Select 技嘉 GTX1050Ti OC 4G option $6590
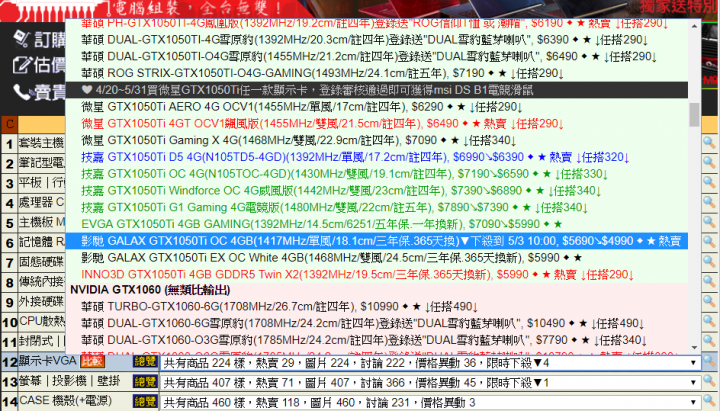This screenshot has width=720, height=411. coord(377,174)
